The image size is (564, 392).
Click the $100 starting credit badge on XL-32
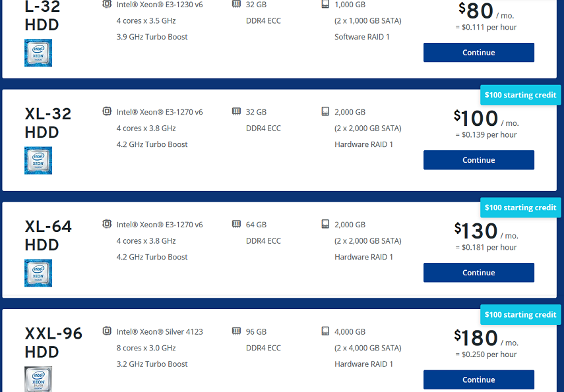tap(520, 95)
